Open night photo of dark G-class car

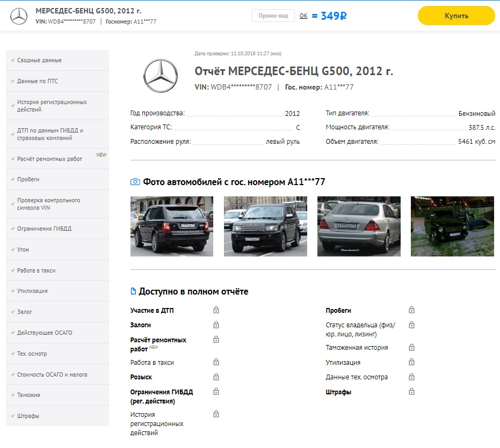pos(452,226)
